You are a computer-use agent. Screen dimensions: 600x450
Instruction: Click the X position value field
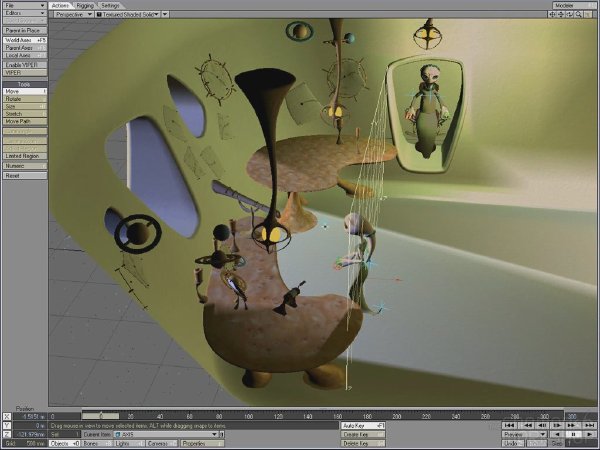30,416
